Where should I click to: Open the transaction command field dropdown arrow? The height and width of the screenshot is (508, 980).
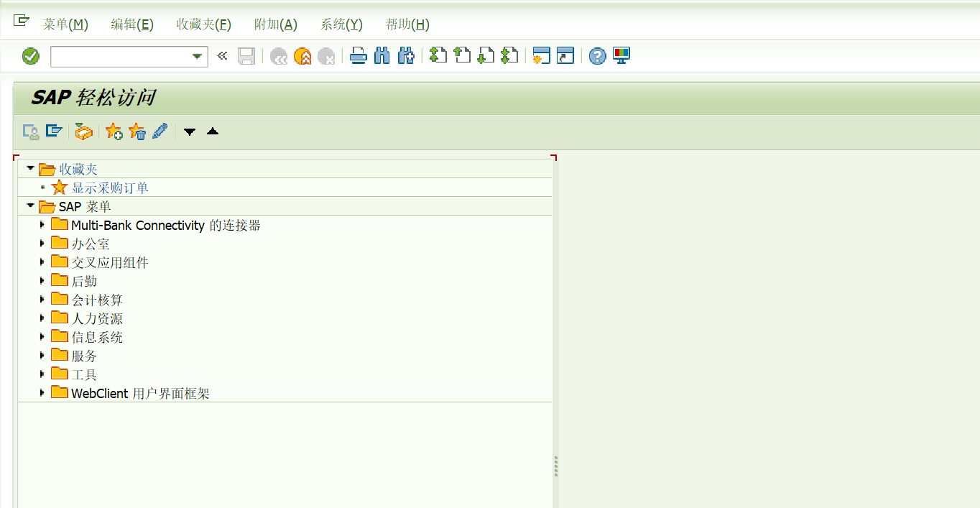coord(197,57)
